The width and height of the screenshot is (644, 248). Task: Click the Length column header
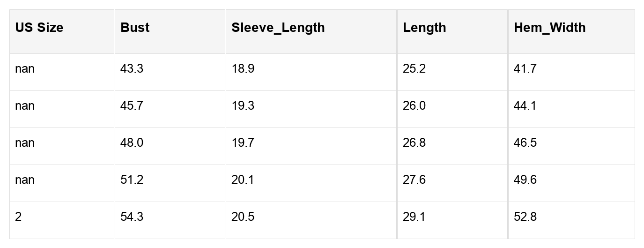pos(424,28)
